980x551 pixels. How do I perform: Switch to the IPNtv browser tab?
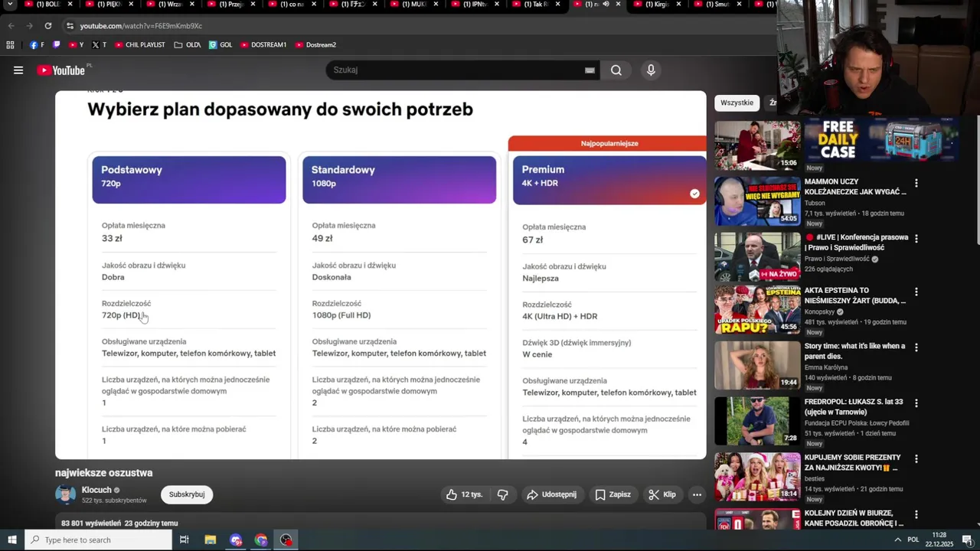click(x=475, y=5)
